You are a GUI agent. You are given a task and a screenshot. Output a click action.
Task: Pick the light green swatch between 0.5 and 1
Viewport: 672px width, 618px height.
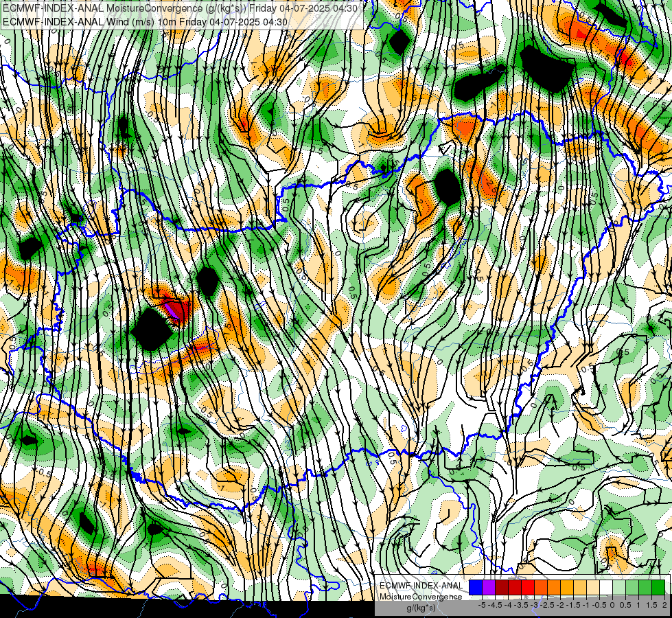tap(632, 588)
